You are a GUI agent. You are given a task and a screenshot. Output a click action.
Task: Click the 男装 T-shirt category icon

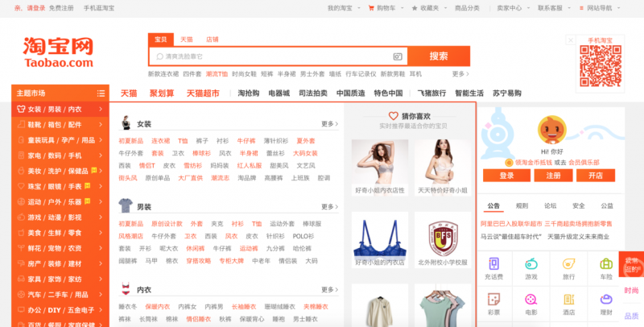(x=126, y=206)
